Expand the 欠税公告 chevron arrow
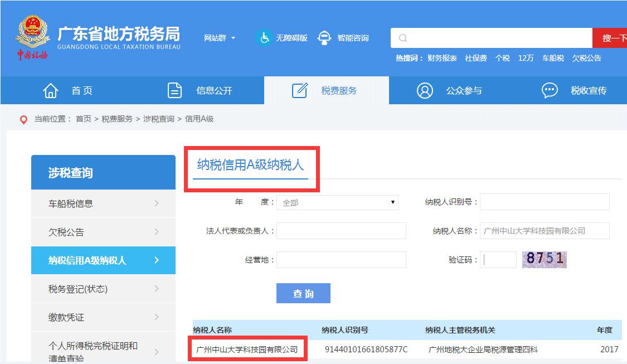 click(157, 232)
